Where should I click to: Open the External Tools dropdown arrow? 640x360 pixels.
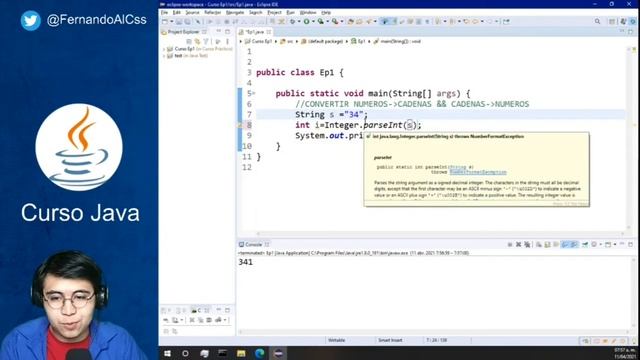click(x=342, y=21)
